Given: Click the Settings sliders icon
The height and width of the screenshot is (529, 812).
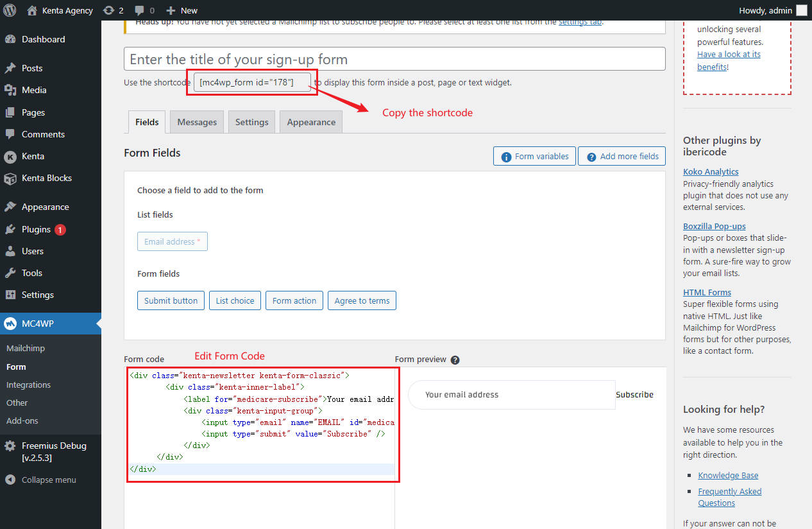Looking at the screenshot, I should pos(10,295).
